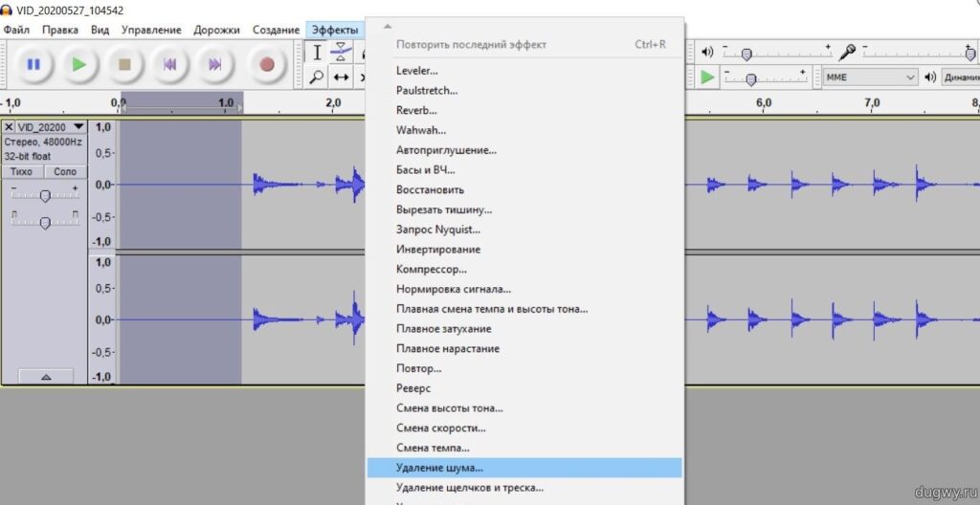This screenshot has width=980, height=505.
Task: Click the Эффекты menu header
Action: click(335, 30)
